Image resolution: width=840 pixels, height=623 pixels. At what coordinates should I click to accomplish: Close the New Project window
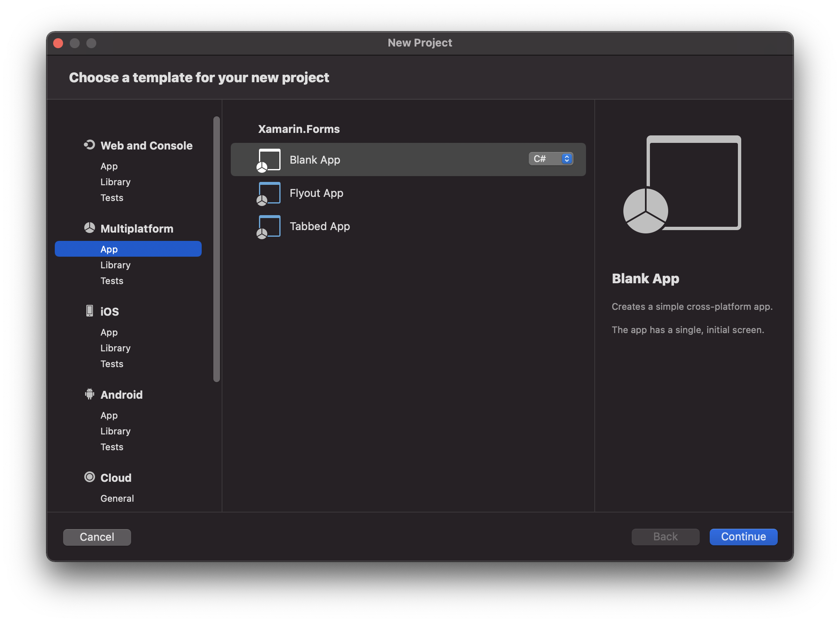coord(58,43)
